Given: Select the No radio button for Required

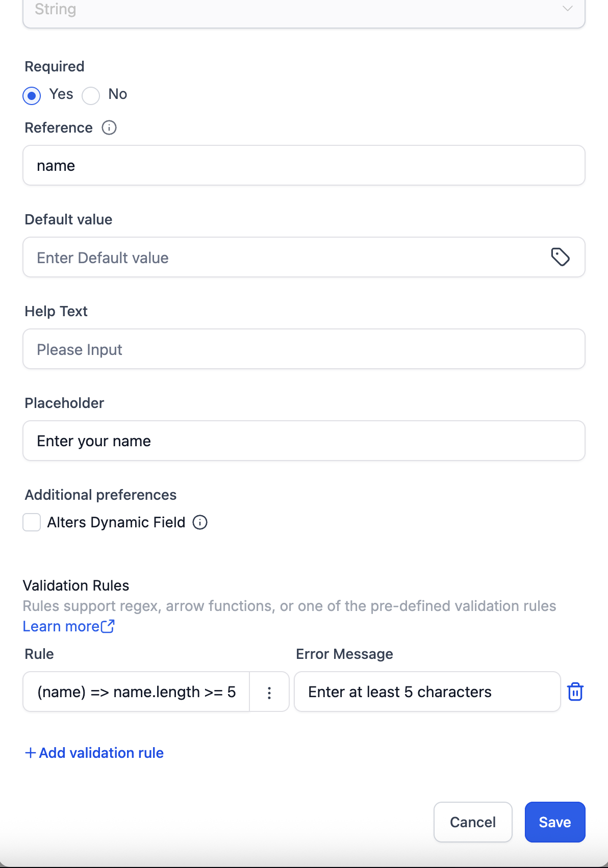Looking at the screenshot, I should coord(91,95).
